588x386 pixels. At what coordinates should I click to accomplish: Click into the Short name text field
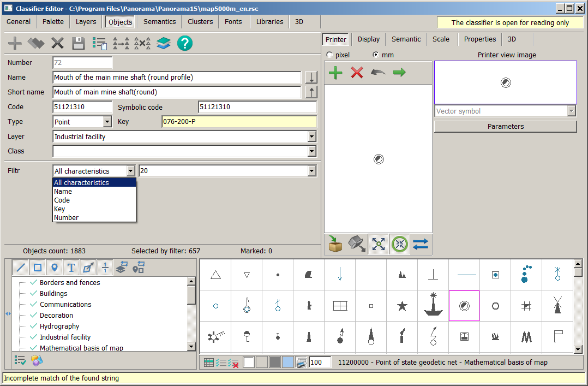[177, 92]
